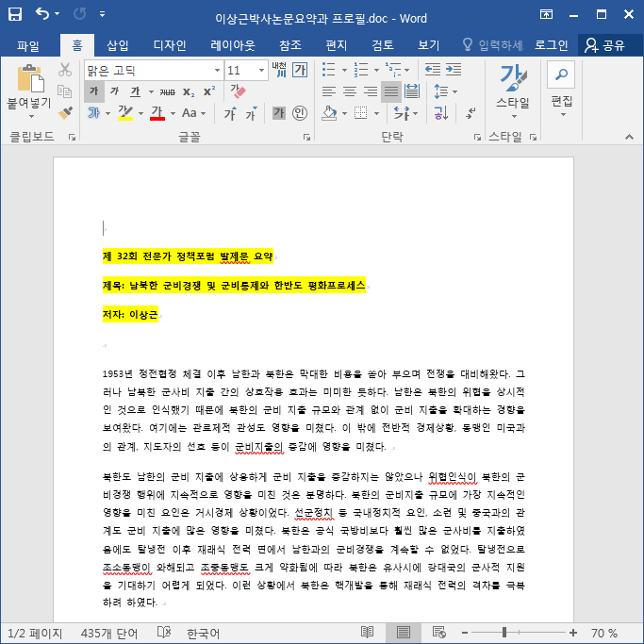
Task: Switch to the 디자인 tab
Action: 170,44
